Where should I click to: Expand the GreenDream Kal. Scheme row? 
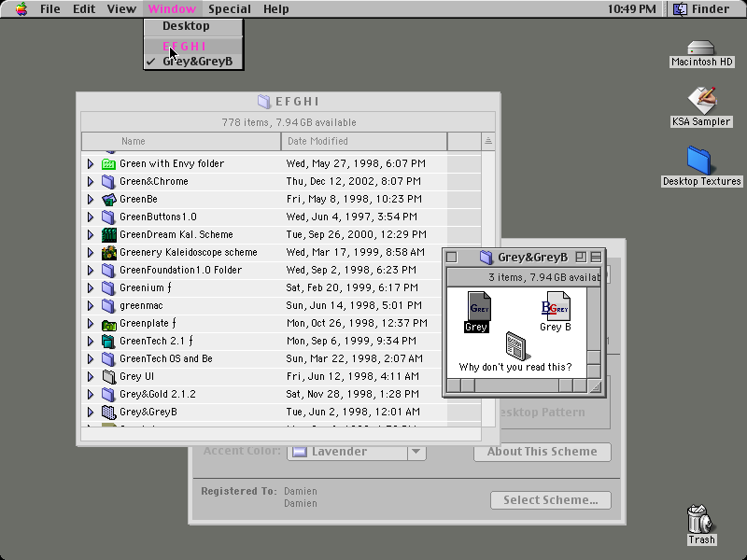click(91, 235)
